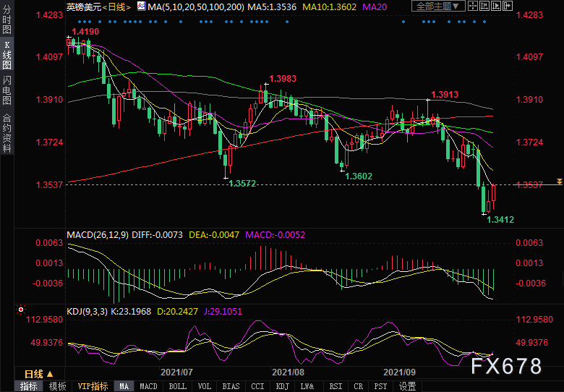Open the 合约资料 sidebar tab
The image size is (564, 392).
7,132
